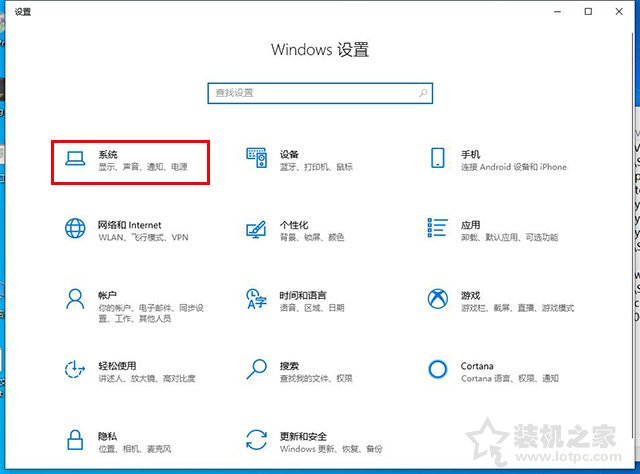Choose the 游戏 title text
640x474 pixels.
[x=470, y=295]
